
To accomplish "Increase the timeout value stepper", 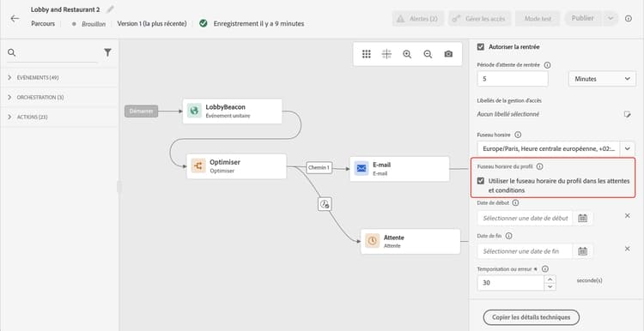I will 550,279.
